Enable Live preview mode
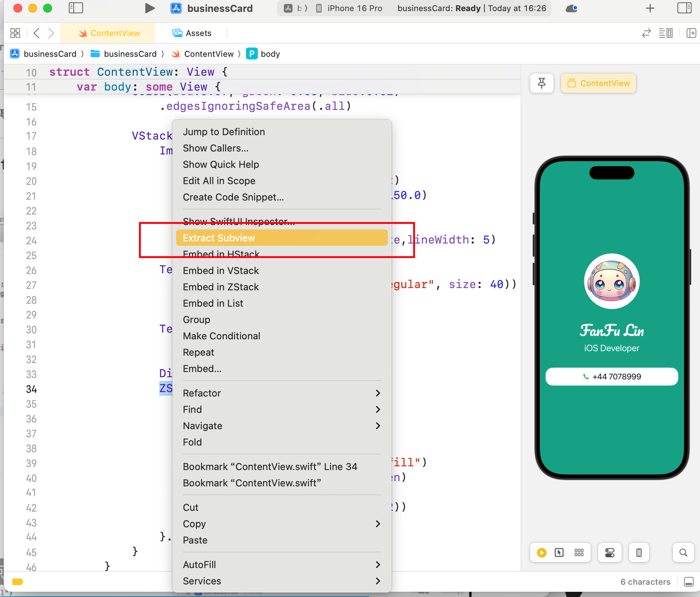 tap(542, 553)
